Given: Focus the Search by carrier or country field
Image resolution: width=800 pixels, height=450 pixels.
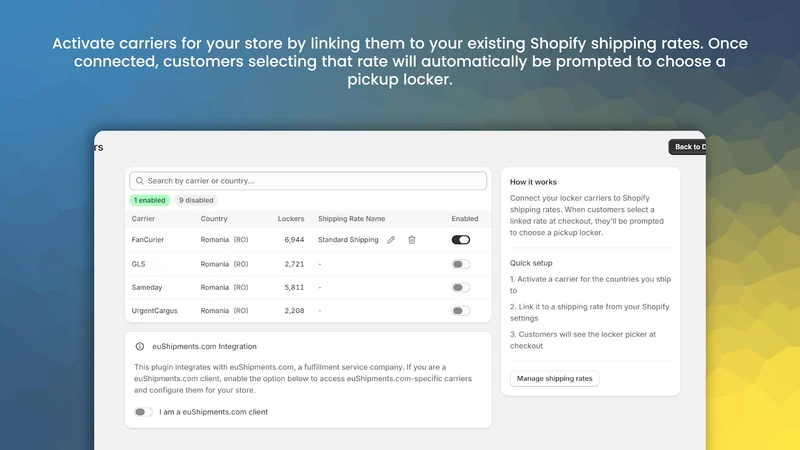Looking at the screenshot, I should [x=308, y=181].
